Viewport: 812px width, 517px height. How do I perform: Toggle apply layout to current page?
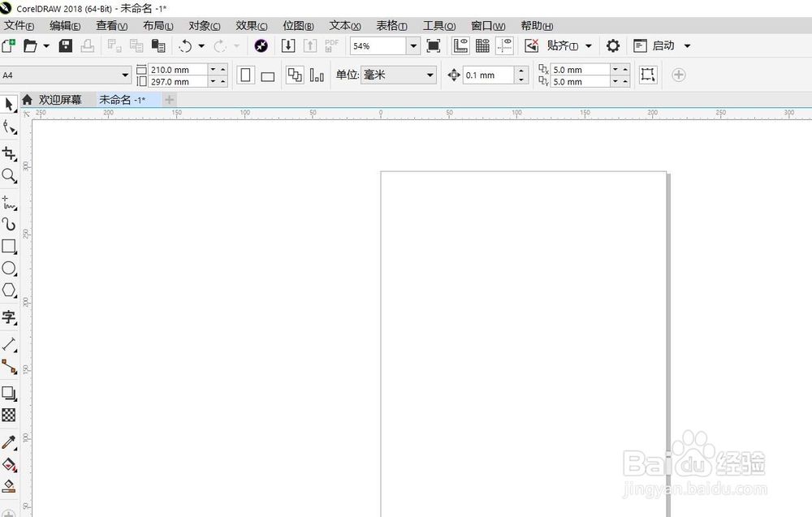pos(317,75)
